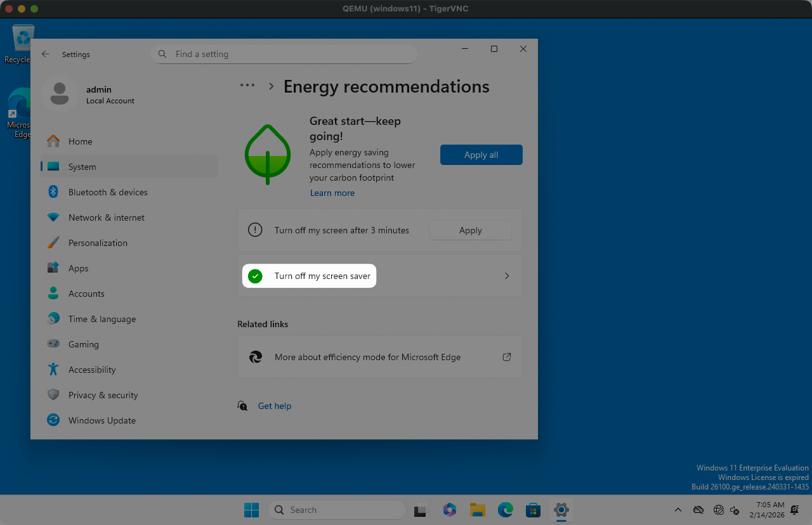This screenshot has width=812, height=525.
Task: Expand Turn off my screen saver chevron
Action: click(506, 276)
